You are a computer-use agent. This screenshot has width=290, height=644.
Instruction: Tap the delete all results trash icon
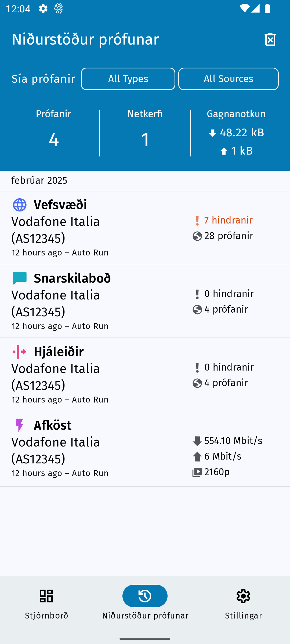pyautogui.click(x=270, y=39)
